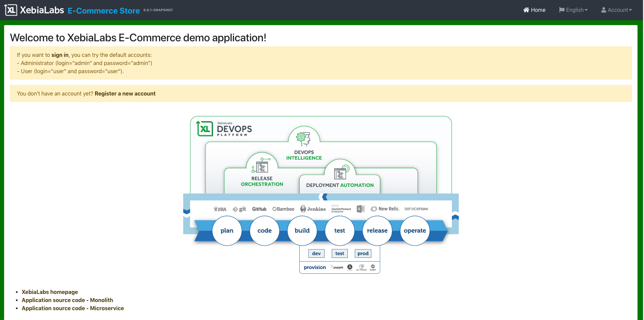Click the release stage circle
This screenshot has height=320, width=644.
point(377,231)
